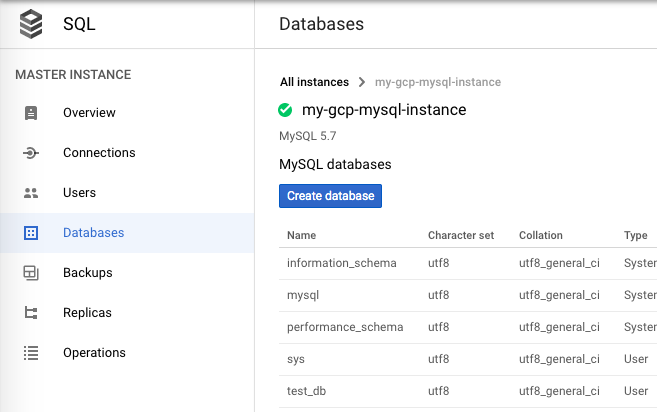Click the Users people icon

click(31, 193)
